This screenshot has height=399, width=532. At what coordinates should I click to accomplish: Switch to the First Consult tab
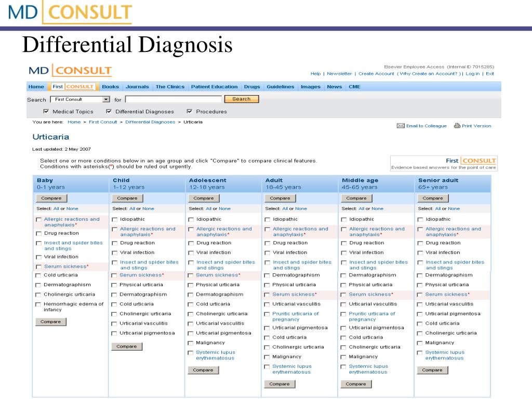coord(73,87)
